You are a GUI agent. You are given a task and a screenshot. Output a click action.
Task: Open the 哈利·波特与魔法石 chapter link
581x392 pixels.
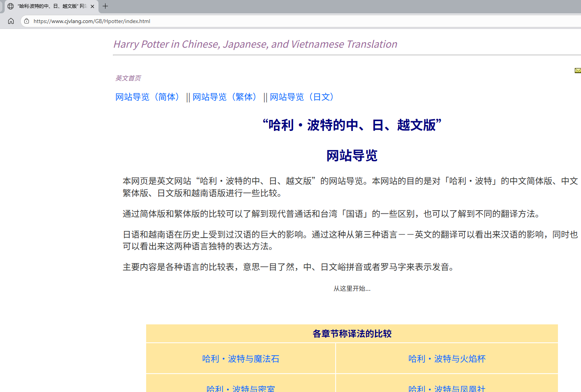pyautogui.click(x=241, y=359)
